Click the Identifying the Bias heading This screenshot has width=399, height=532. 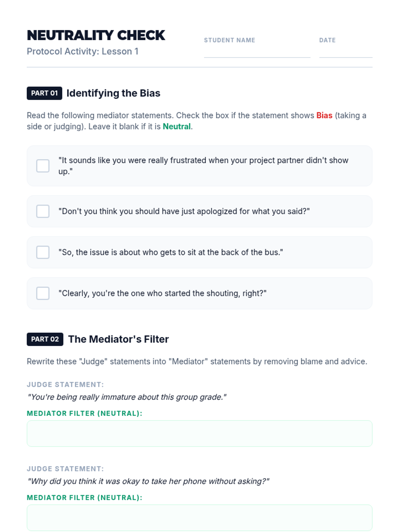(x=113, y=93)
